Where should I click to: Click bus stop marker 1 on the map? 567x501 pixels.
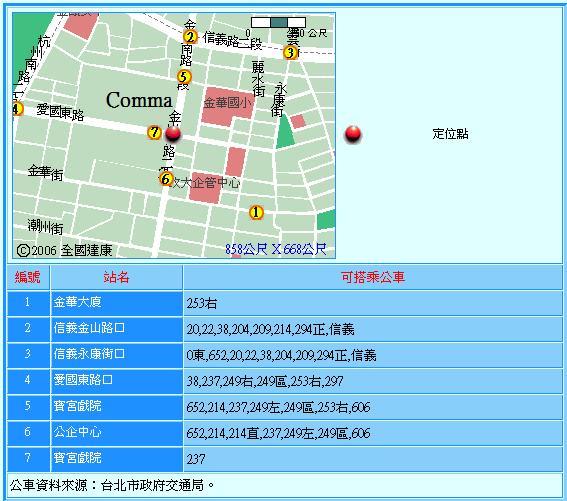coord(256,212)
